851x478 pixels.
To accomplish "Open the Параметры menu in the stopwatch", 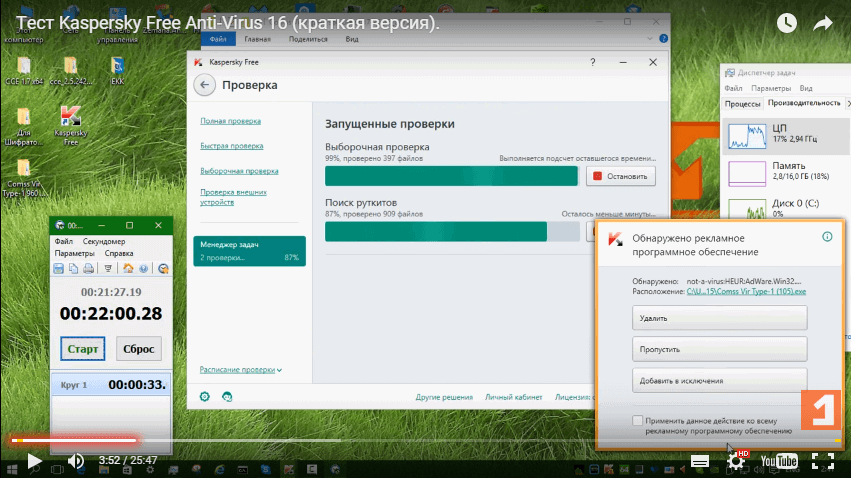I will [74, 253].
